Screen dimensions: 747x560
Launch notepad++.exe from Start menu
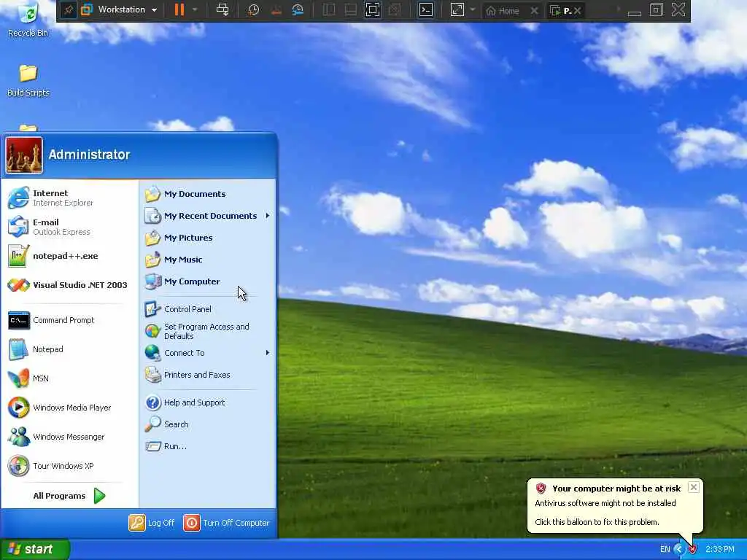69,256
